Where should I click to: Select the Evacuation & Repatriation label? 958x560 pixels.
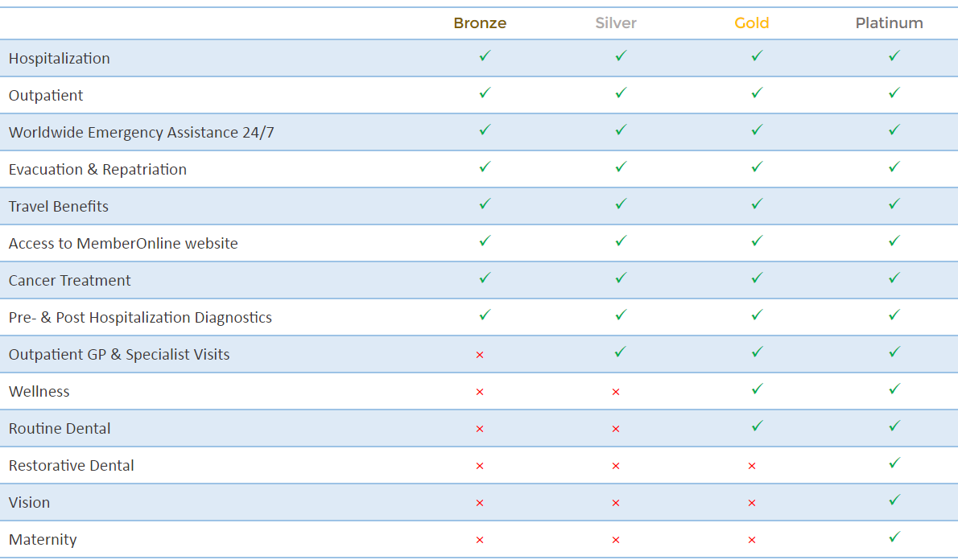click(x=97, y=170)
